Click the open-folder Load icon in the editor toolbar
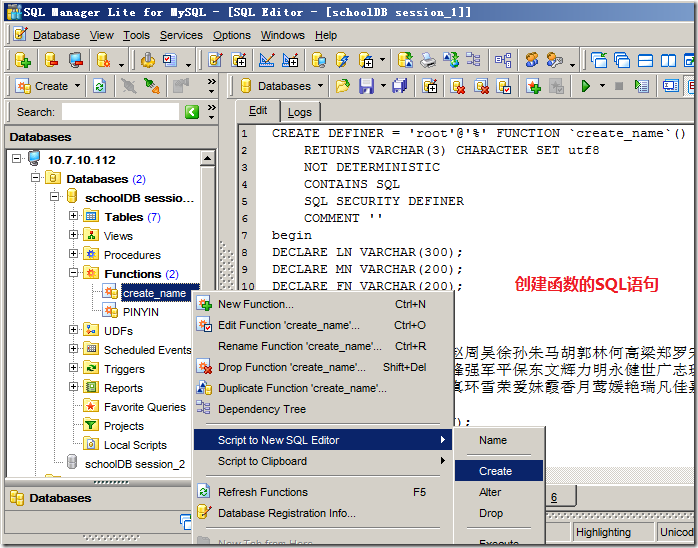Screen dimensions: 698x548 (x=342, y=85)
